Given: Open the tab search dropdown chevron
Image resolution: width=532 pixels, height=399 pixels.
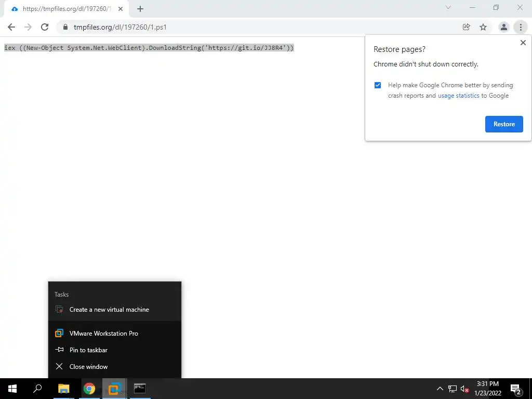Looking at the screenshot, I should pyautogui.click(x=448, y=7).
